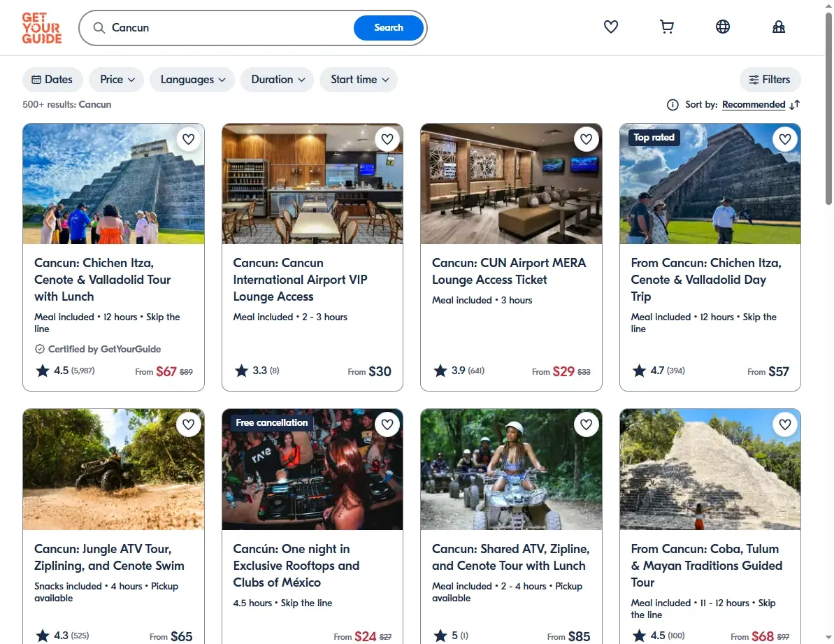834x644 pixels.
Task: Open the GetYourGuide home logo
Action: pyautogui.click(x=41, y=28)
